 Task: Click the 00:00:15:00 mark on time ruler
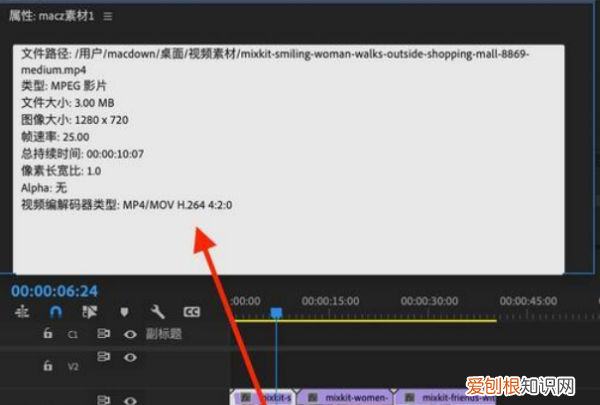point(330,301)
